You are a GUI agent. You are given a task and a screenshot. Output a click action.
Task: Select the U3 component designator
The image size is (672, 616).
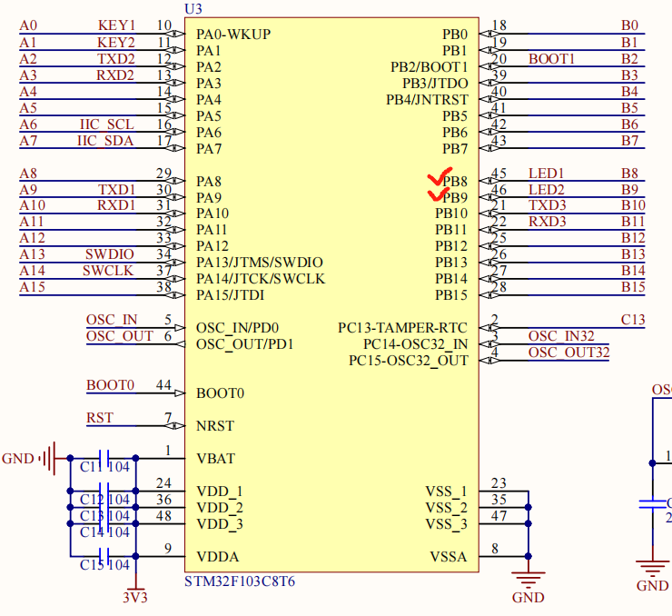193,9
